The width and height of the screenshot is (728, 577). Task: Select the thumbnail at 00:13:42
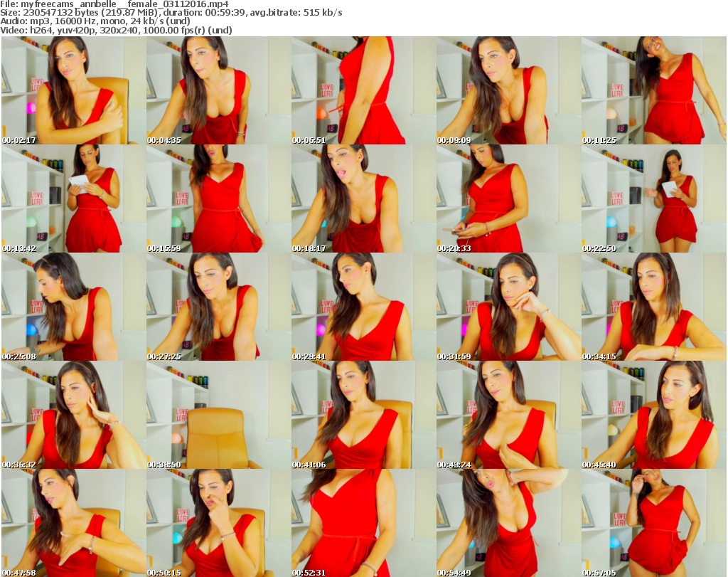coord(73,198)
